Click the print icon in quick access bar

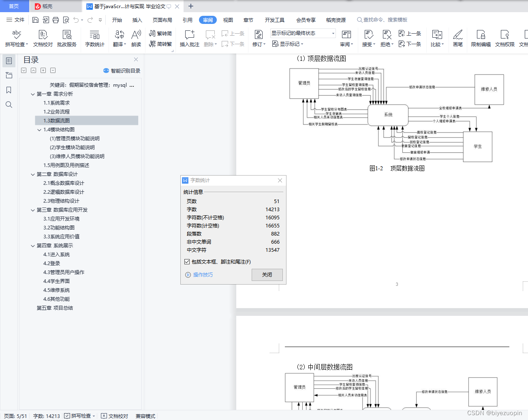(x=56, y=20)
